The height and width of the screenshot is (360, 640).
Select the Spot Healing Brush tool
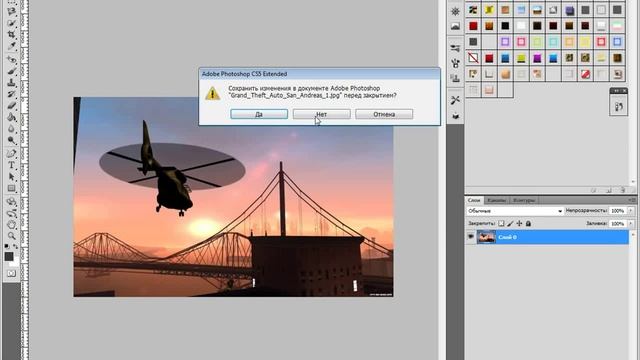click(11, 60)
